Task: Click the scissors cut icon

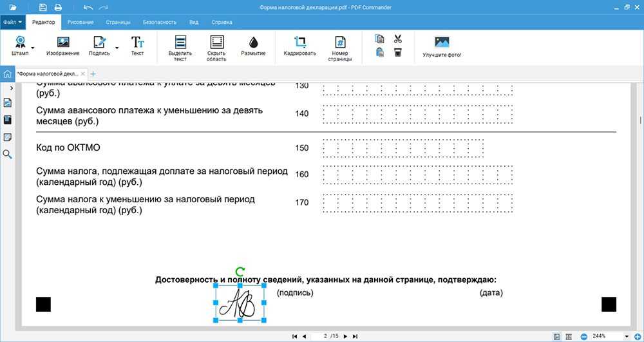Action: 397,39
